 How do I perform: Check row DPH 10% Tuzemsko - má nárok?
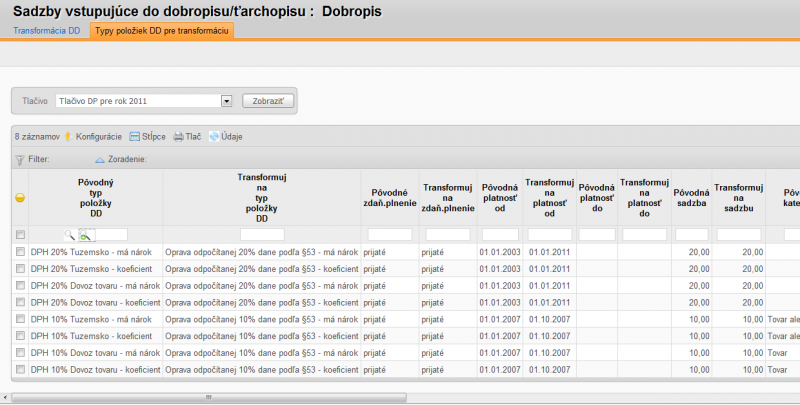20,319
